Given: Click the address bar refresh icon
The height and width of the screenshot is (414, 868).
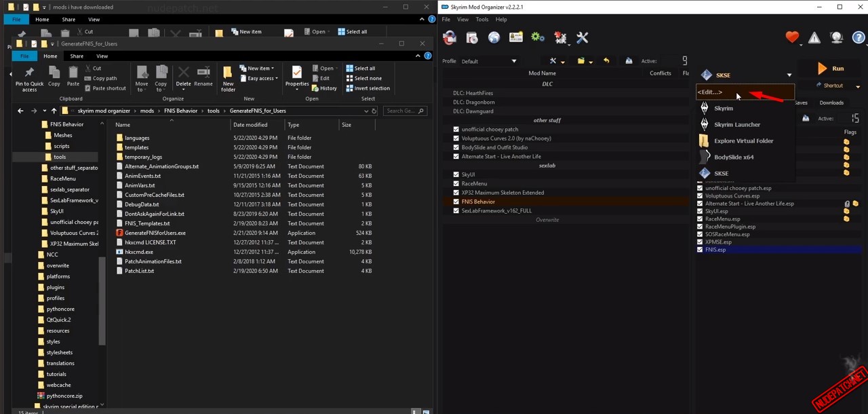Looking at the screenshot, I should coord(374,111).
